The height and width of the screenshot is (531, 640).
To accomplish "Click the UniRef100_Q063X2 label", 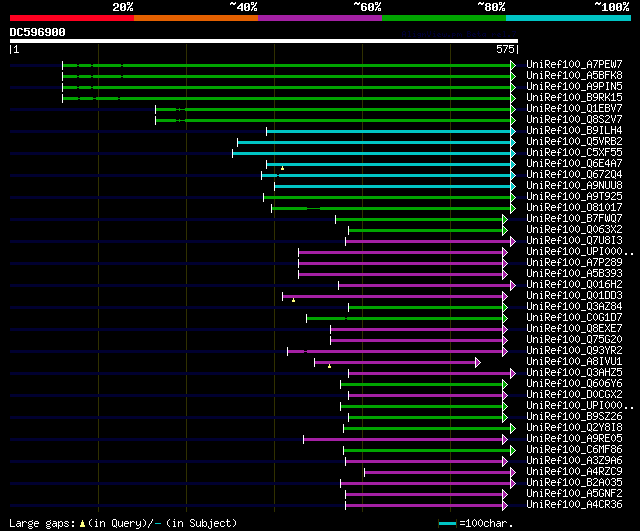I will pos(574,230).
